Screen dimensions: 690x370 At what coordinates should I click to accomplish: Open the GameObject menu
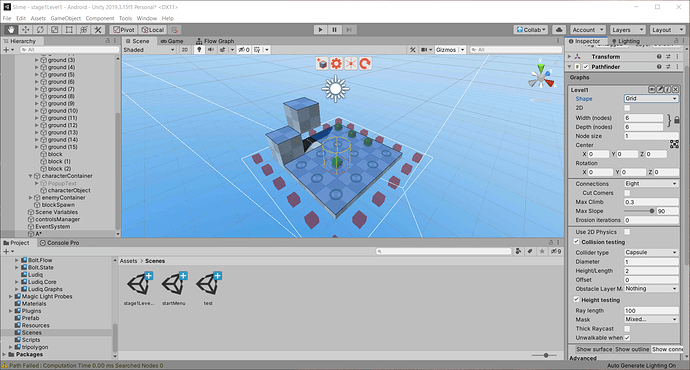click(x=66, y=18)
